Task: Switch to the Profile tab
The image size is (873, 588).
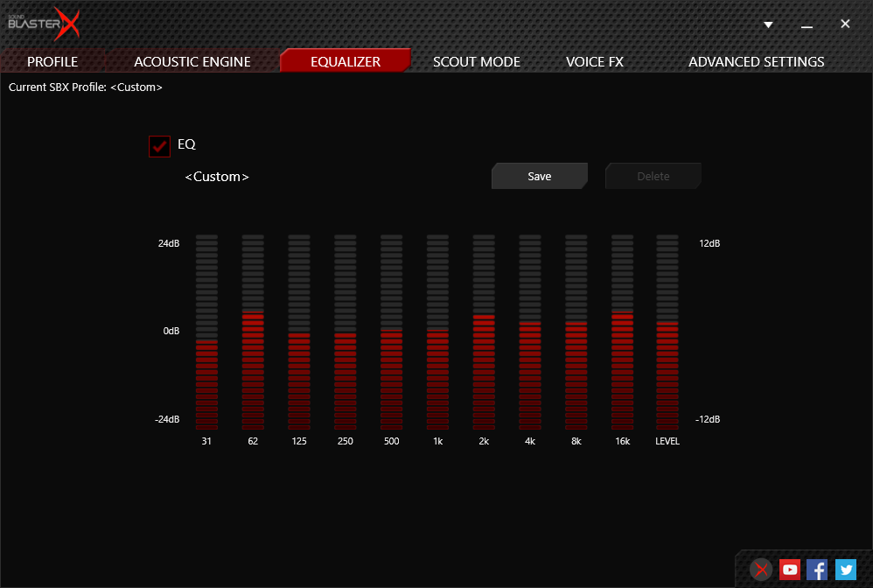Action: point(52,62)
